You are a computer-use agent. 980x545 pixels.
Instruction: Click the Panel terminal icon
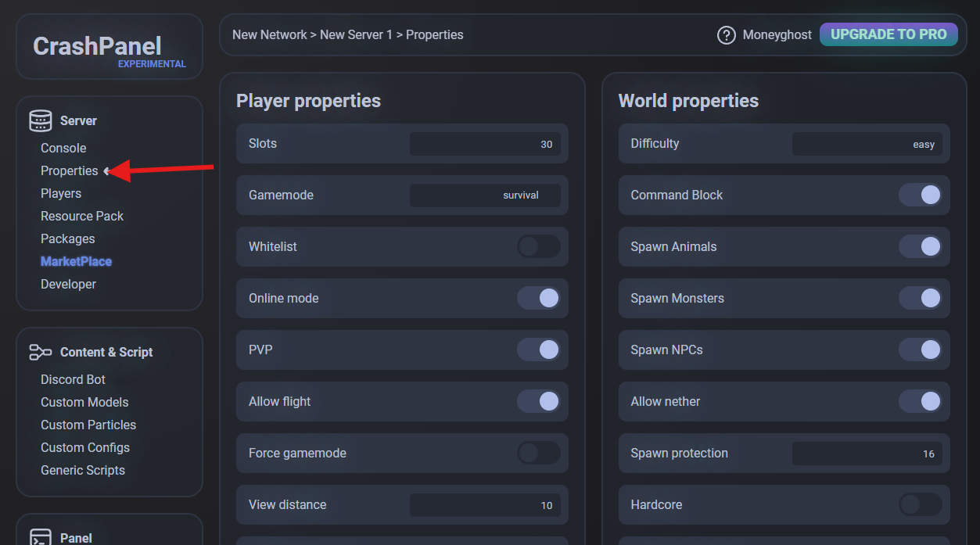[x=41, y=537]
